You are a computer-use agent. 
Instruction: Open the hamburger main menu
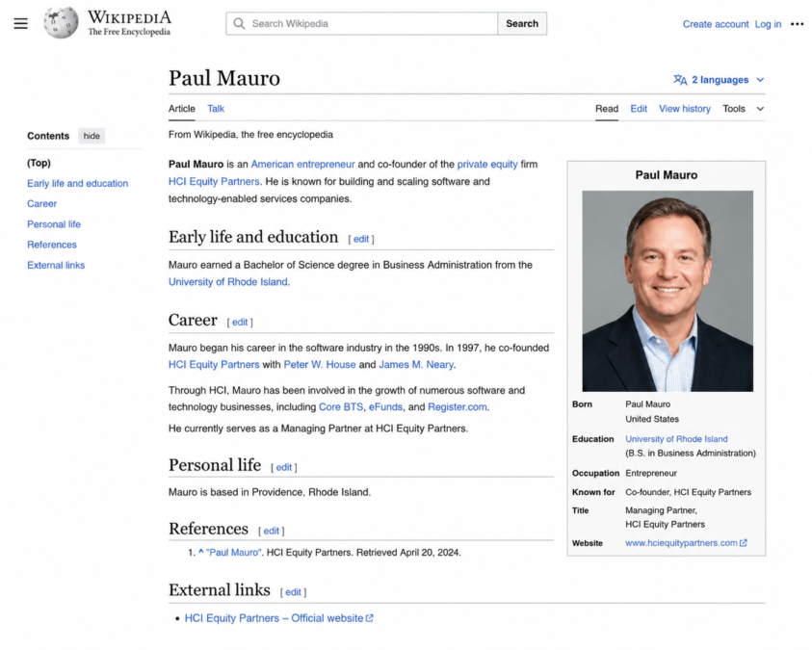tap(21, 23)
